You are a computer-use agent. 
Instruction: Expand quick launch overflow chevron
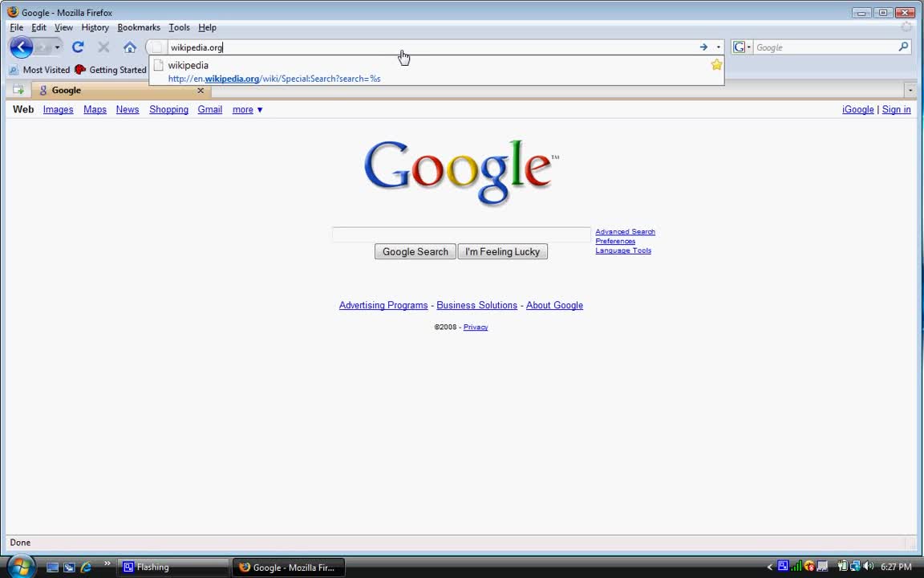click(x=107, y=564)
